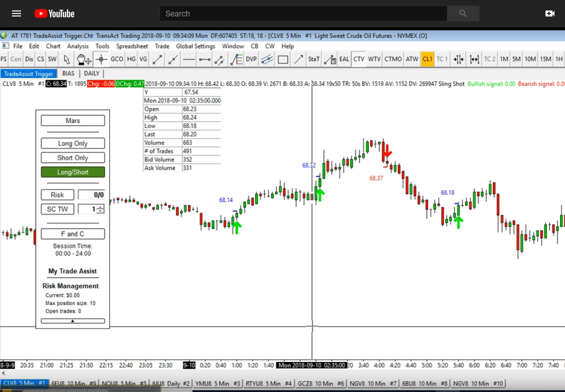The image size is (565, 392).
Task: Switch to 1M timeframe button
Action: 503,59
